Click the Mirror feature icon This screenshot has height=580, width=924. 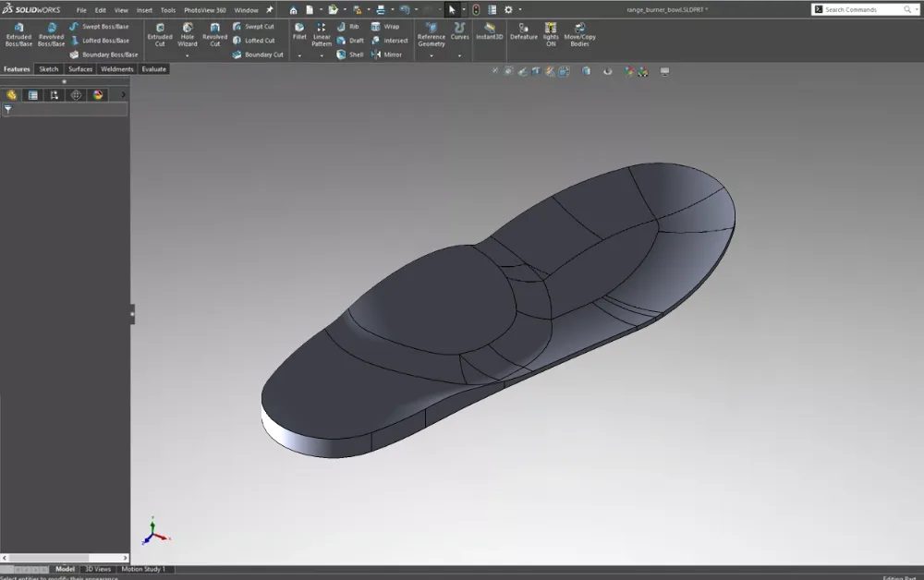coord(387,54)
